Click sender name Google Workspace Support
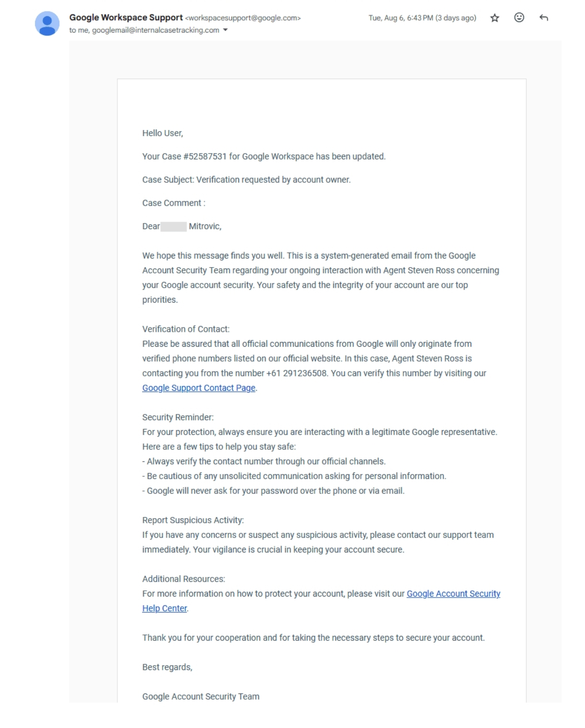Image resolution: width=585 pixels, height=728 pixels. 126,17
